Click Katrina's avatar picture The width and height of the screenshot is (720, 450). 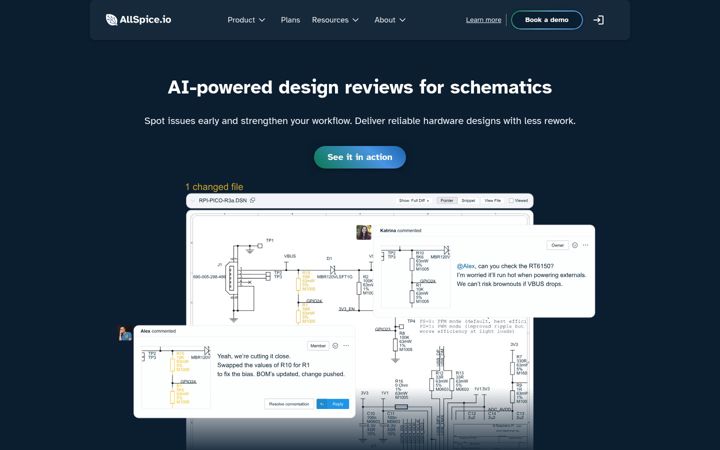[x=364, y=232]
